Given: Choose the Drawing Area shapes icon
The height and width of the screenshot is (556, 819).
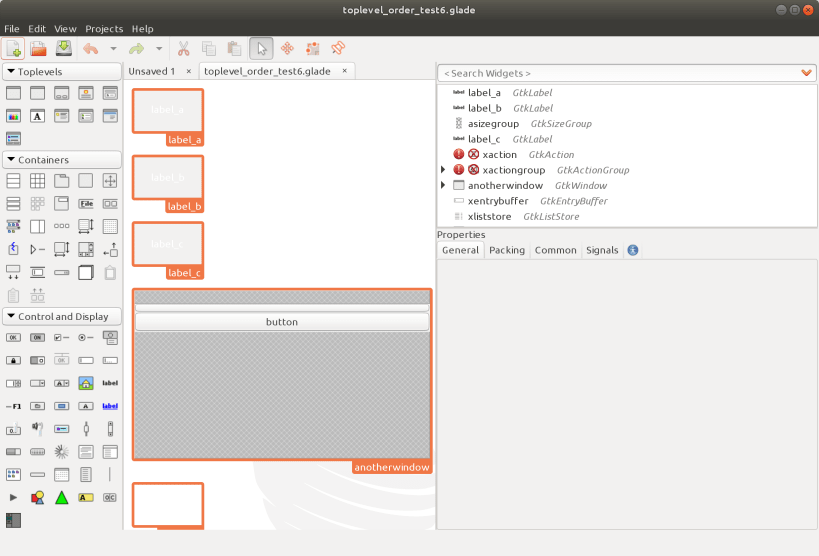Looking at the screenshot, I should pyautogui.click(x=37, y=497).
